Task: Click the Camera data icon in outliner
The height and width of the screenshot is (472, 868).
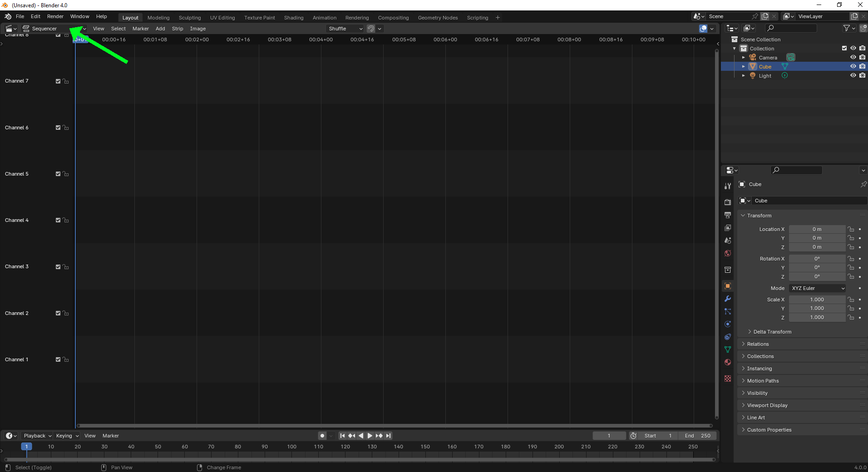Action: (791, 57)
